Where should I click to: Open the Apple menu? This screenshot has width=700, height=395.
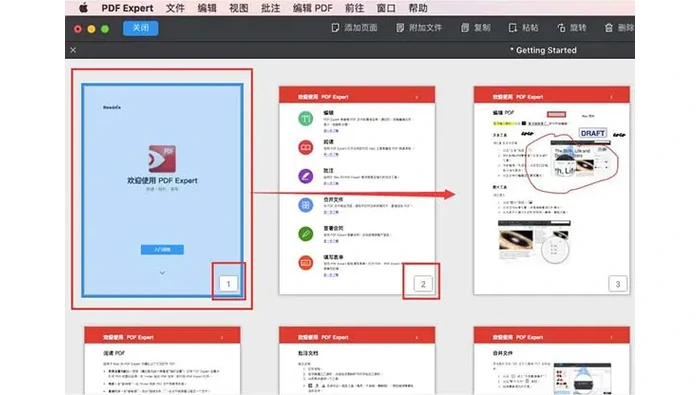point(83,8)
